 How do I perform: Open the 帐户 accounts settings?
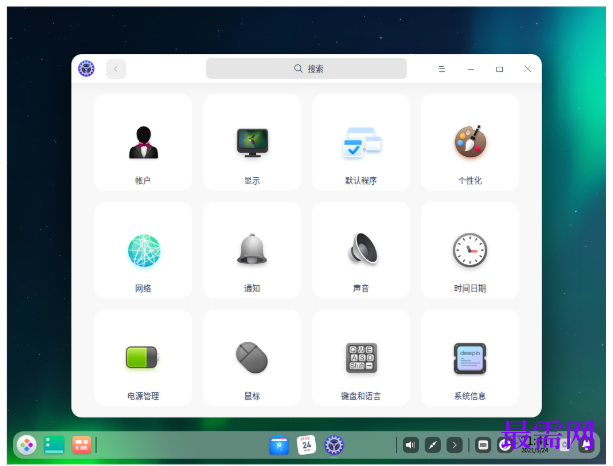click(x=143, y=142)
